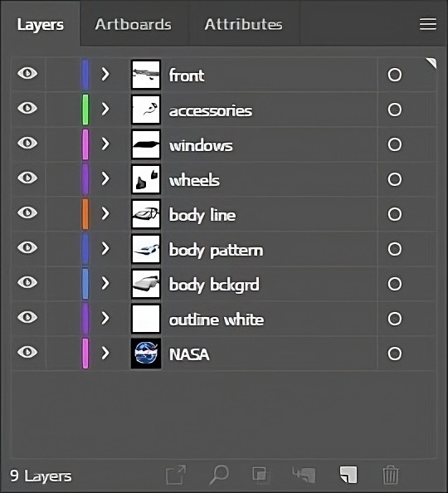
Task: Expand the accessories layer
Action: [105, 109]
